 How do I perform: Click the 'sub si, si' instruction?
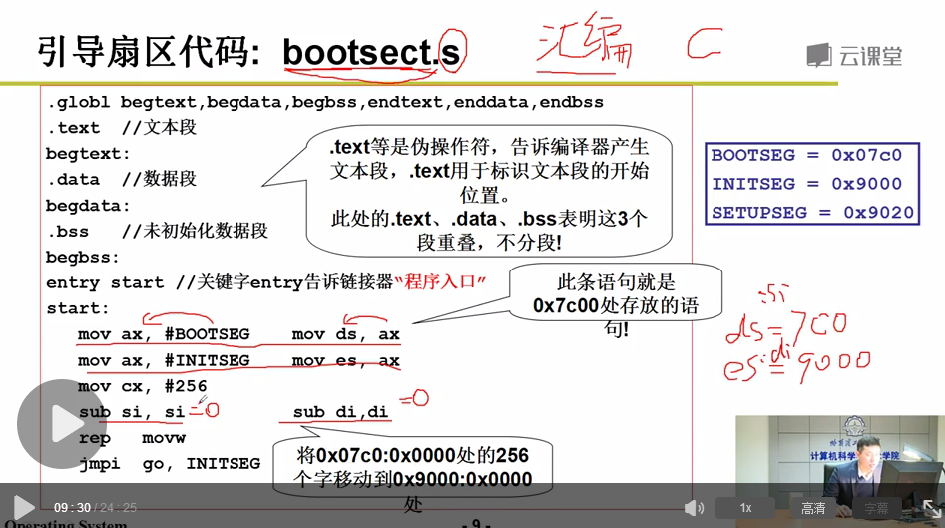132,412
